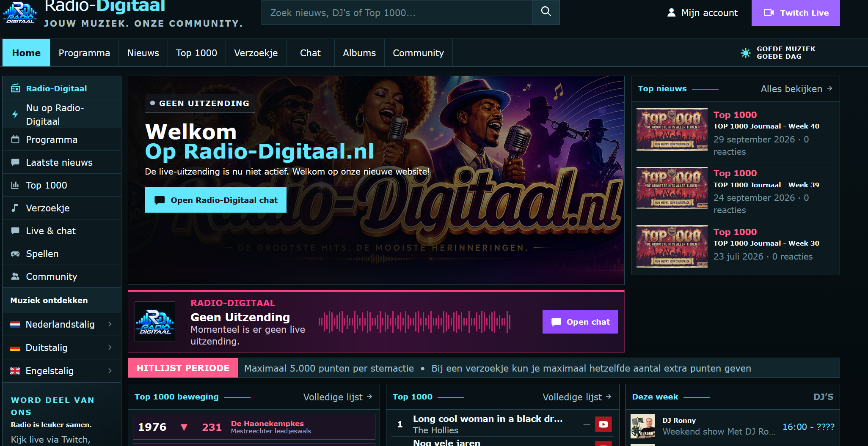Open Nieuws in top navigation
868x446 pixels.
tap(143, 53)
